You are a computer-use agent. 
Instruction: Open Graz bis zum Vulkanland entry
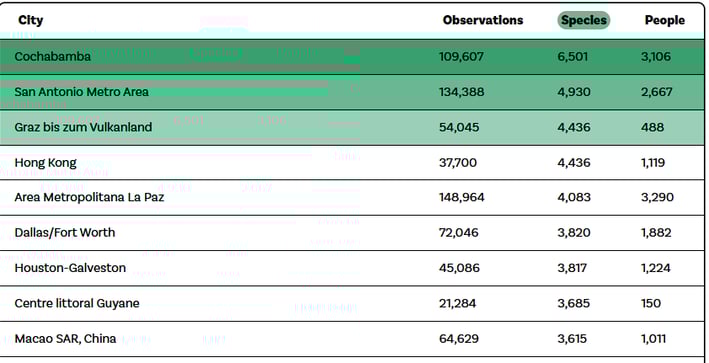352,127
